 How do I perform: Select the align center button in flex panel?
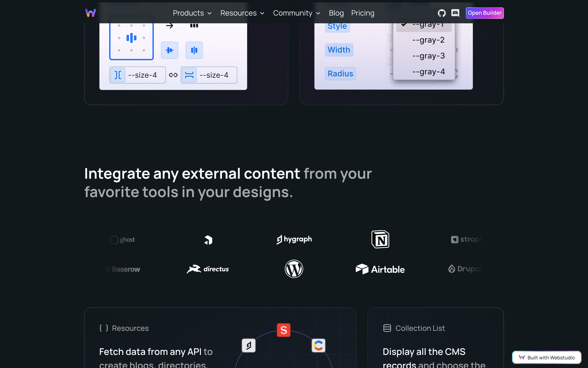pos(170,50)
